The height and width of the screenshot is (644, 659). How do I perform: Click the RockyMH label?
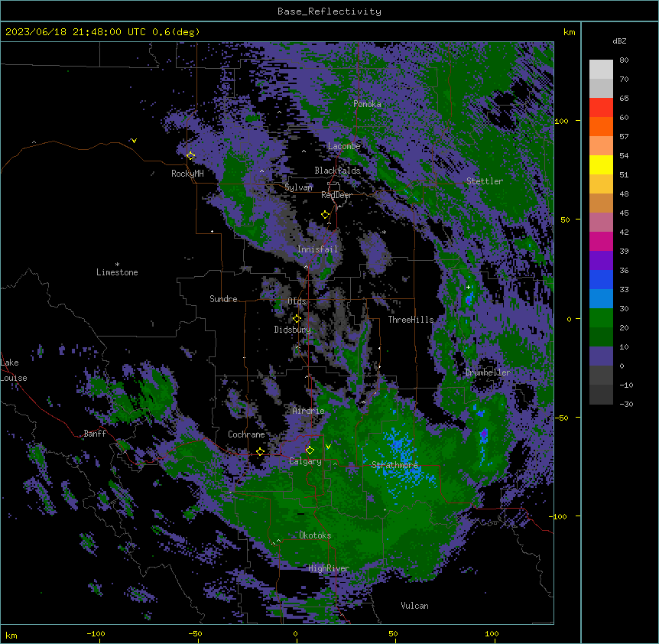tap(187, 174)
